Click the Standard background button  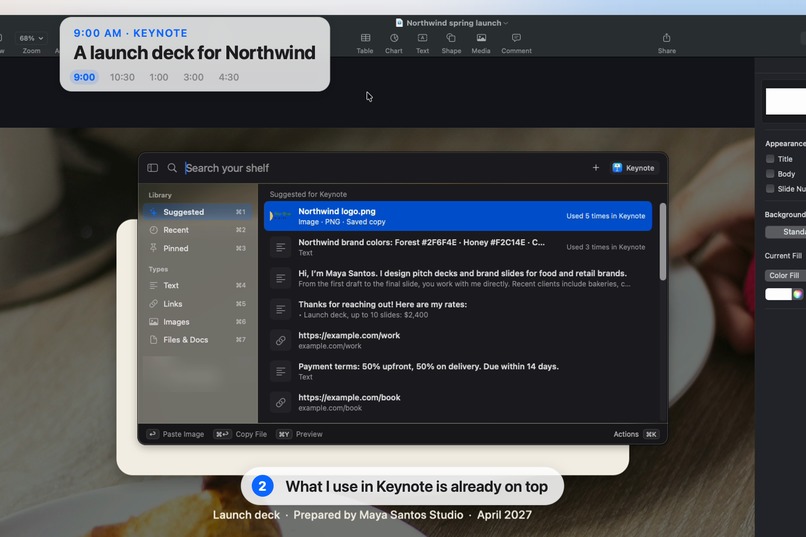(785, 232)
